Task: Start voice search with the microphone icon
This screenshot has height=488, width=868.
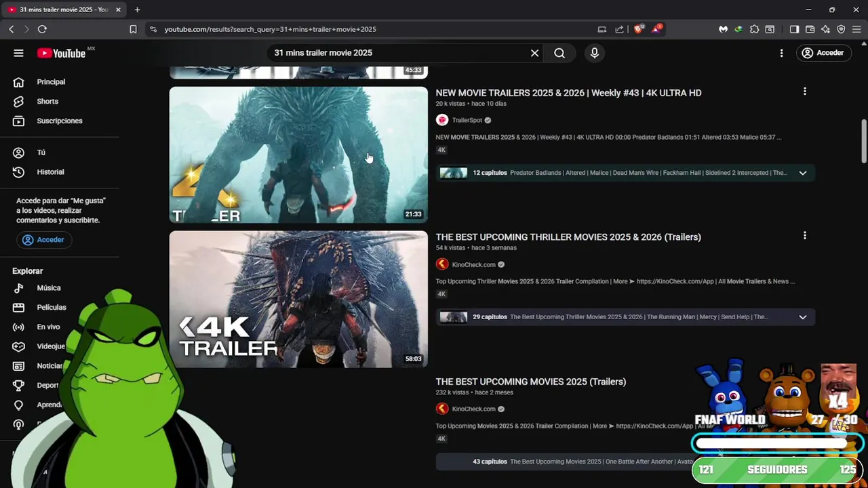Action: pyautogui.click(x=595, y=53)
